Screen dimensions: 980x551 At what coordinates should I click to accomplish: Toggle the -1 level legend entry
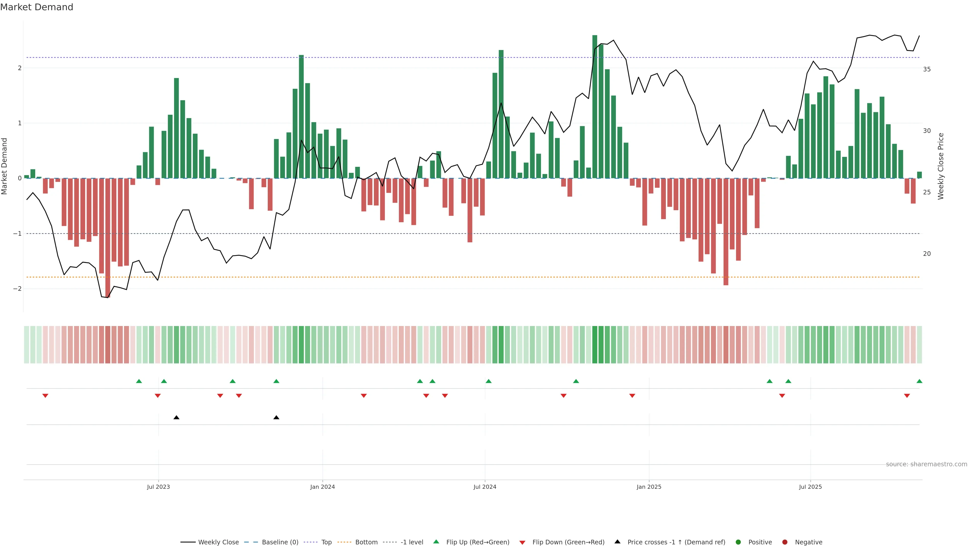tap(412, 542)
